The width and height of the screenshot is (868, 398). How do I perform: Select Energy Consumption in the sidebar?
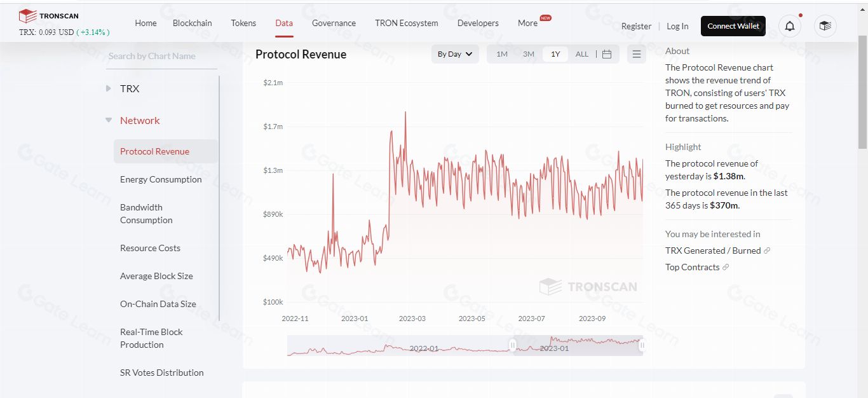(161, 179)
